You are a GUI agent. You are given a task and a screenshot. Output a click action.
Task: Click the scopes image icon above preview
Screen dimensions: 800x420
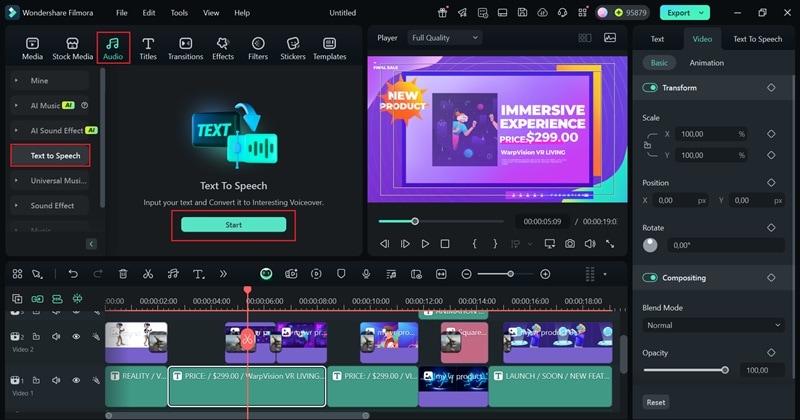pos(610,38)
